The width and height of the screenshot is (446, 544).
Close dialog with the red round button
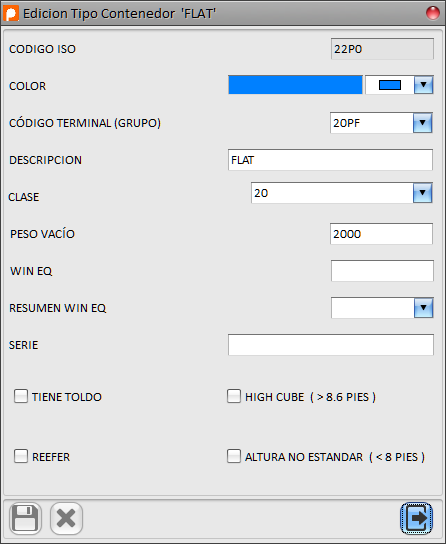(432, 13)
